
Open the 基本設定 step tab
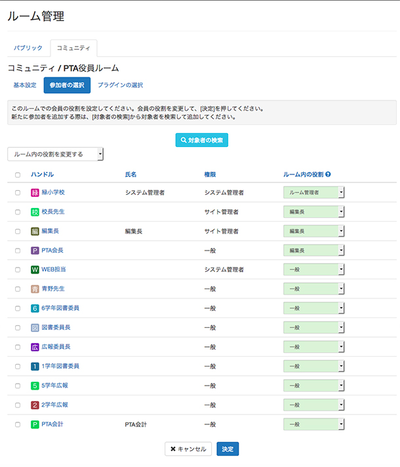tap(25, 85)
